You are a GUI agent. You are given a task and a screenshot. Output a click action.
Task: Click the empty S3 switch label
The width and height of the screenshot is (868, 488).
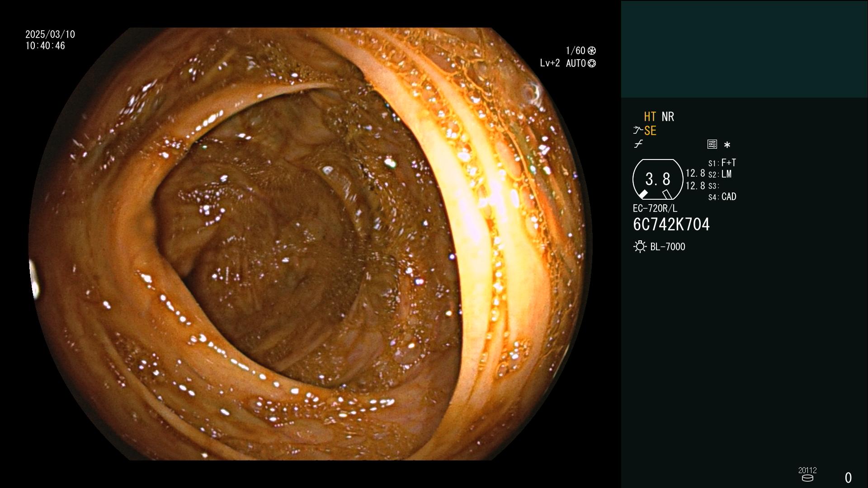point(713,186)
